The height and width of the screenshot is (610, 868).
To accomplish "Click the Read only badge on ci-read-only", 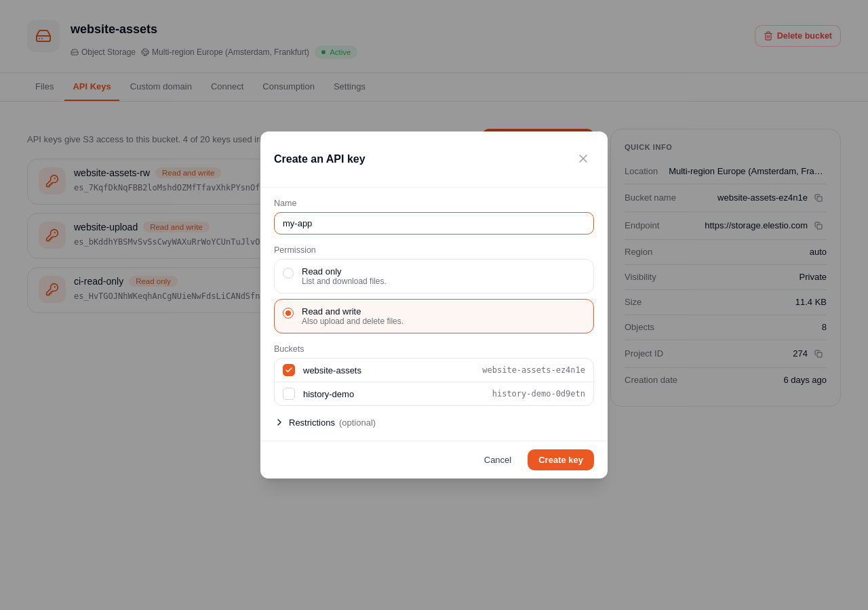I will pos(153,281).
